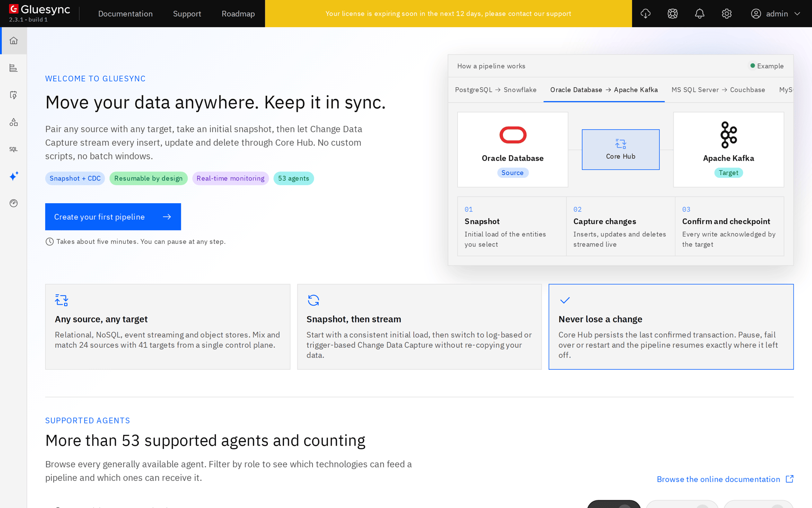Open the notifications bell

(x=700, y=14)
